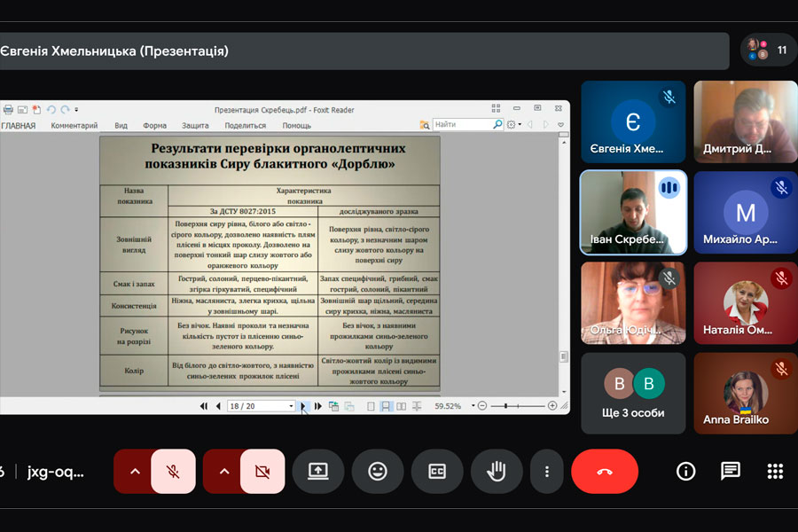Click the zoom slider in Foxit Reader
This screenshot has width=798, height=532.
coord(514,406)
